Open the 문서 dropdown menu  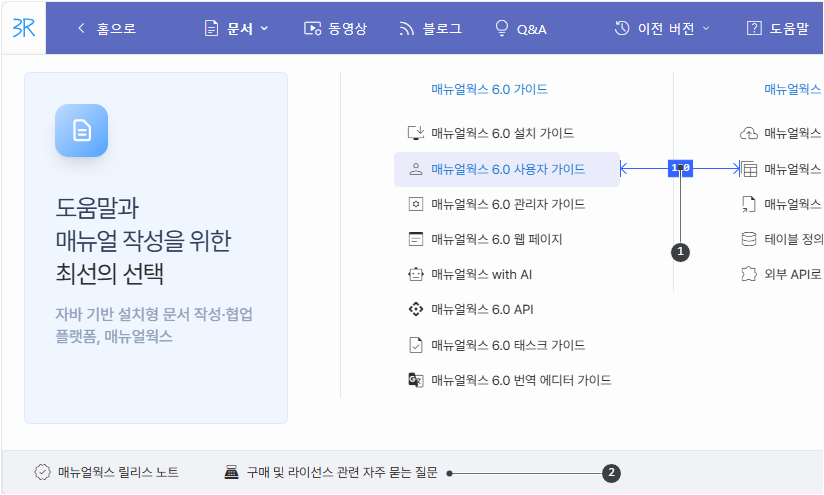(x=237, y=29)
